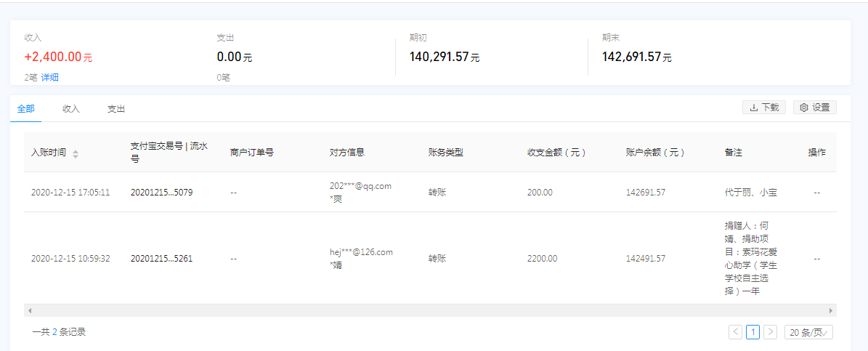Click the 入账时间 column header
The width and height of the screenshot is (868, 351).
pyautogui.click(x=49, y=153)
